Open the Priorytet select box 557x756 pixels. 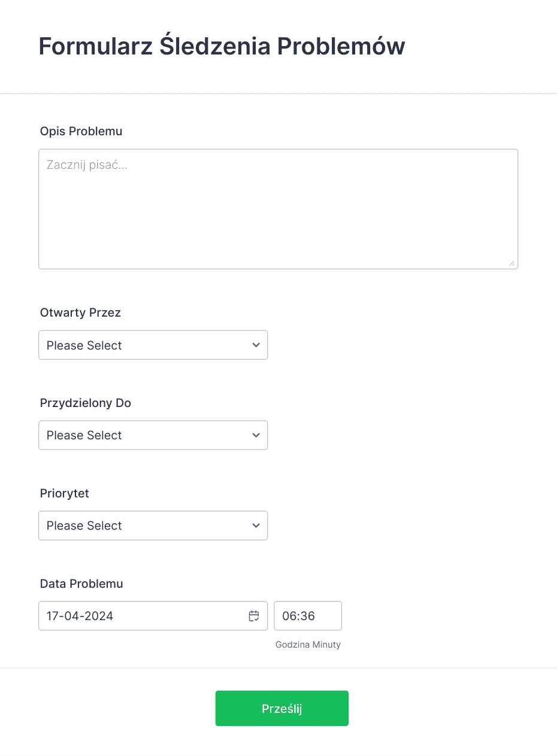point(153,526)
